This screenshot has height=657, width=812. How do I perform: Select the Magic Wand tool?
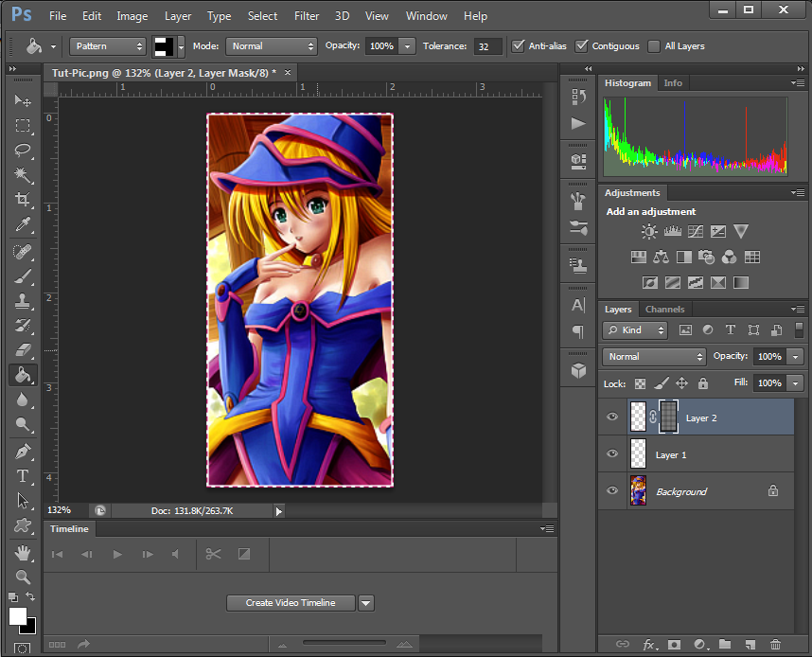coord(23,174)
